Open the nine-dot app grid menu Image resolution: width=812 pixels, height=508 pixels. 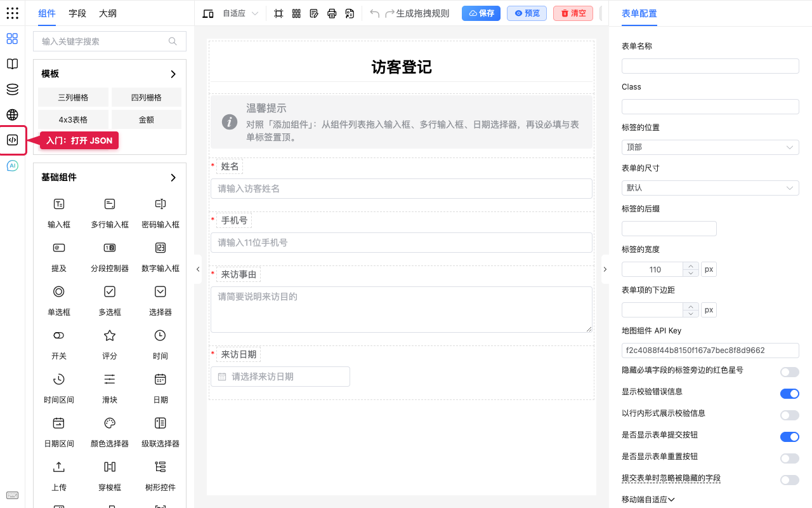click(12, 13)
